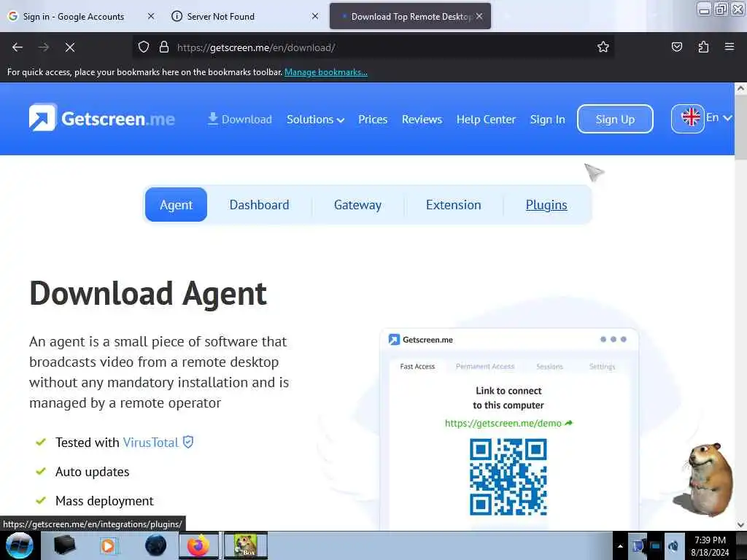Image resolution: width=747 pixels, height=560 pixels.
Task: Open the Plugins tab
Action: click(x=546, y=205)
